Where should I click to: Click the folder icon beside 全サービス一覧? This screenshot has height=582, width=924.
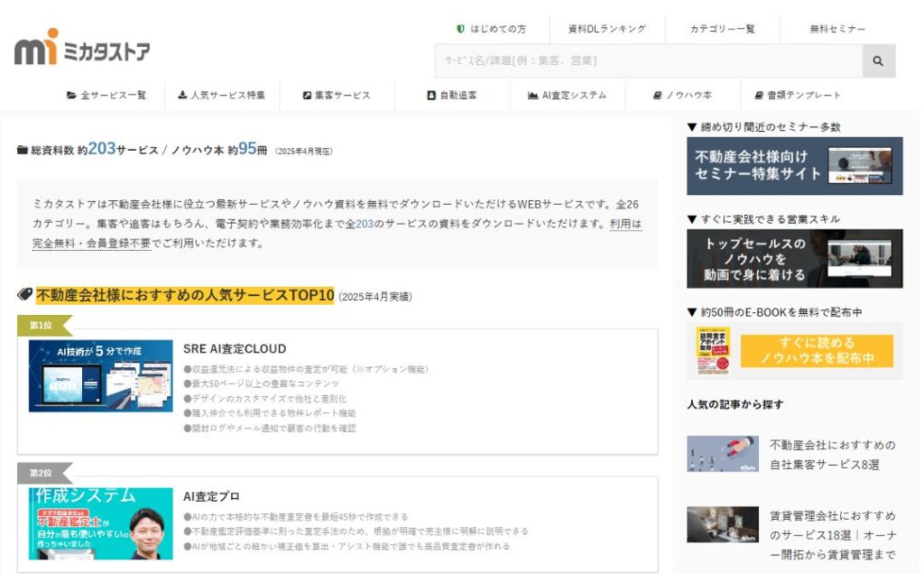[71, 95]
